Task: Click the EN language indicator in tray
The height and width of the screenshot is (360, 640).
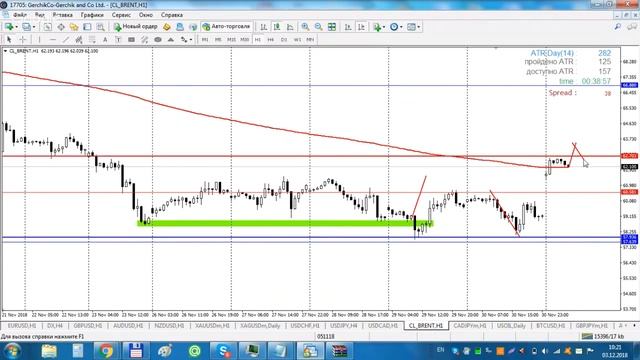Action: [440, 350]
